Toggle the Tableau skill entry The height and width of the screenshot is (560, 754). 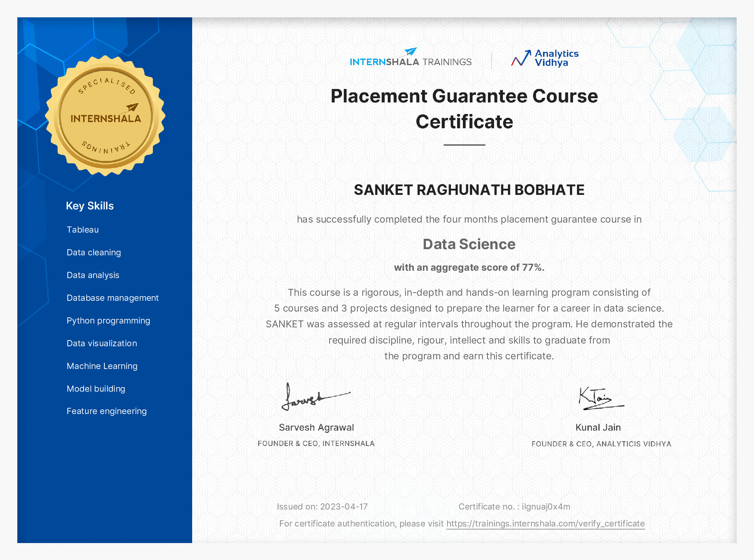83,230
